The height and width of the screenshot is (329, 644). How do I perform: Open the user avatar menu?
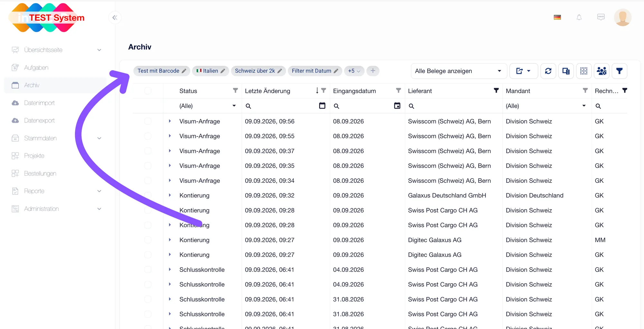[x=622, y=17]
